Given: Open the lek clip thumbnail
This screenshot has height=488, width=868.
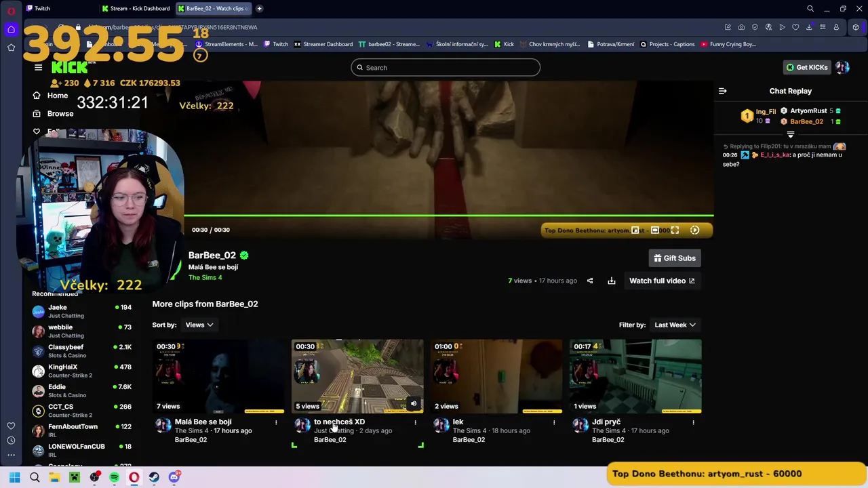Looking at the screenshot, I should (496, 376).
